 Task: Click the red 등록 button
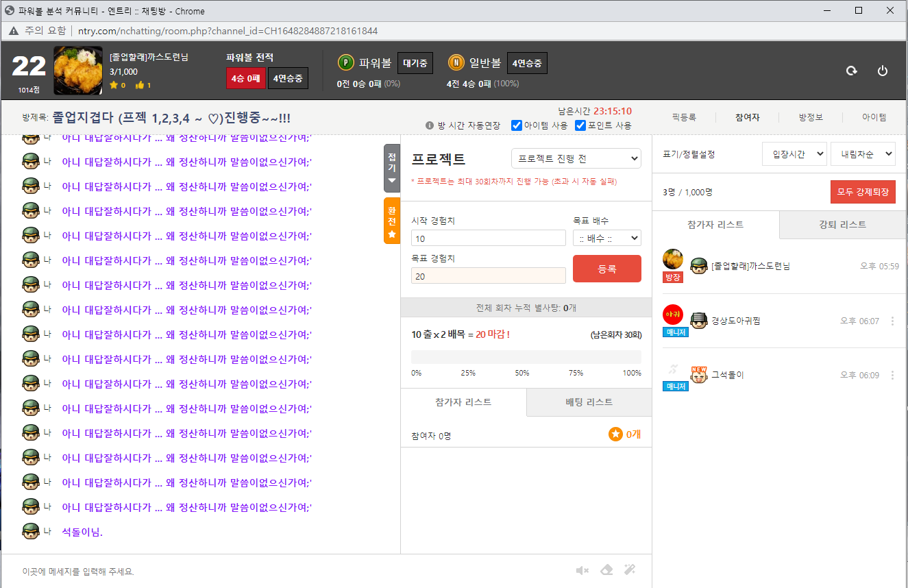pyautogui.click(x=606, y=269)
